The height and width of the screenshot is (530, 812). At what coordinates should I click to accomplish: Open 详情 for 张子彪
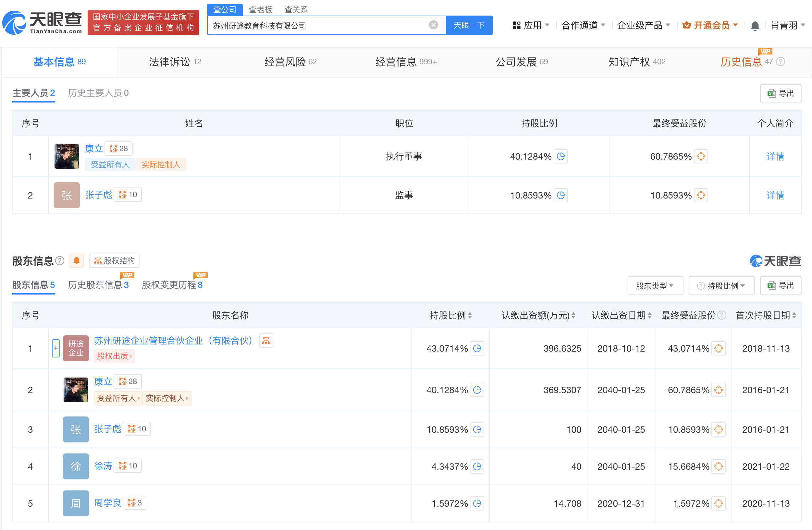point(775,195)
